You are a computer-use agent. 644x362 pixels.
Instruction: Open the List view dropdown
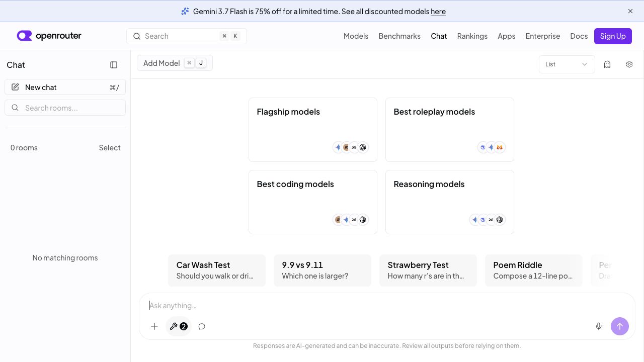[x=567, y=64]
